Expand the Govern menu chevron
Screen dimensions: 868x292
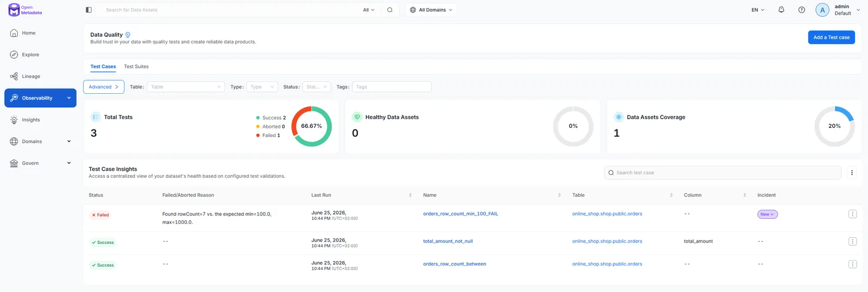[x=69, y=163]
